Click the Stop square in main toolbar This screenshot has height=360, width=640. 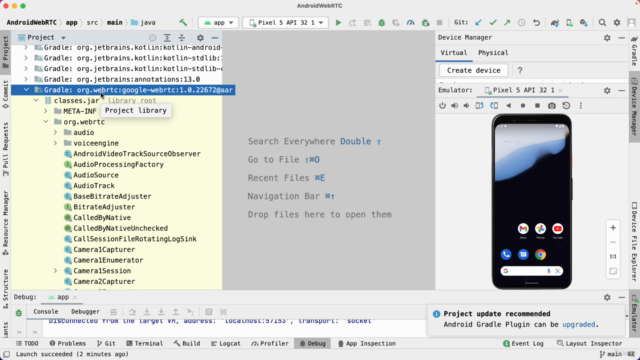click(440, 22)
